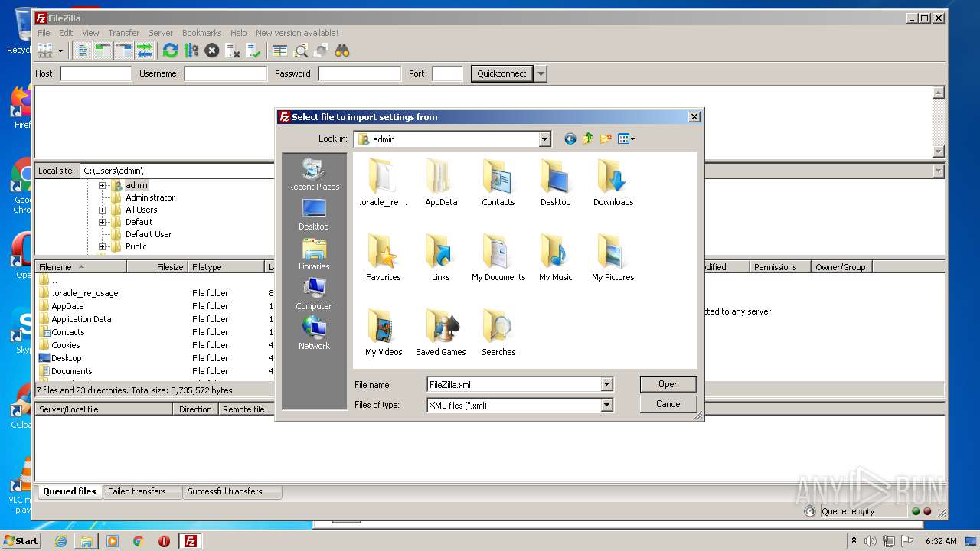
Task: Select the AppData folder
Action: coord(441,182)
